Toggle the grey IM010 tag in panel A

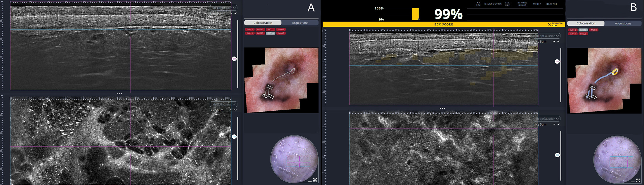coord(271,33)
